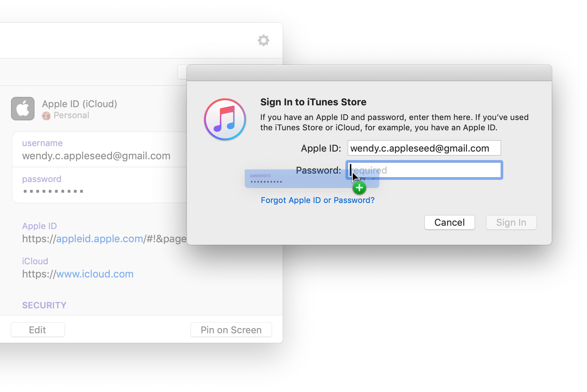Image resolution: width=587 pixels, height=392 pixels.
Task: Click the Personal vault icon
Action: (46, 116)
